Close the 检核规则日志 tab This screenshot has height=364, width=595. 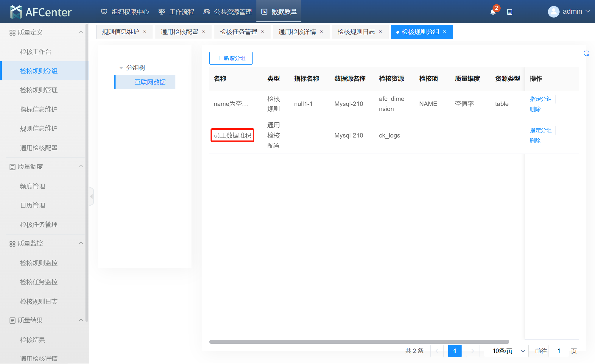click(381, 32)
